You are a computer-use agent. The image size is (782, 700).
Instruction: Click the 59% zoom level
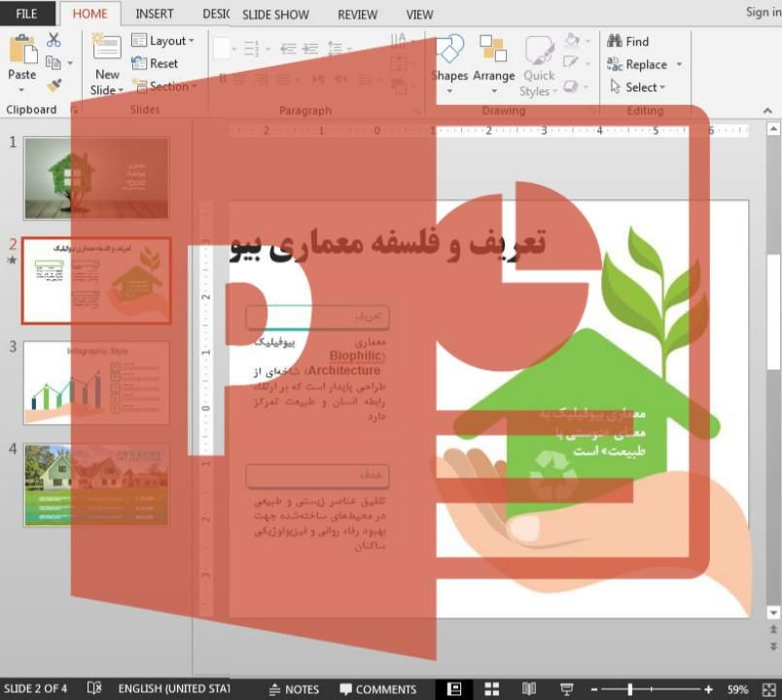tap(737, 690)
